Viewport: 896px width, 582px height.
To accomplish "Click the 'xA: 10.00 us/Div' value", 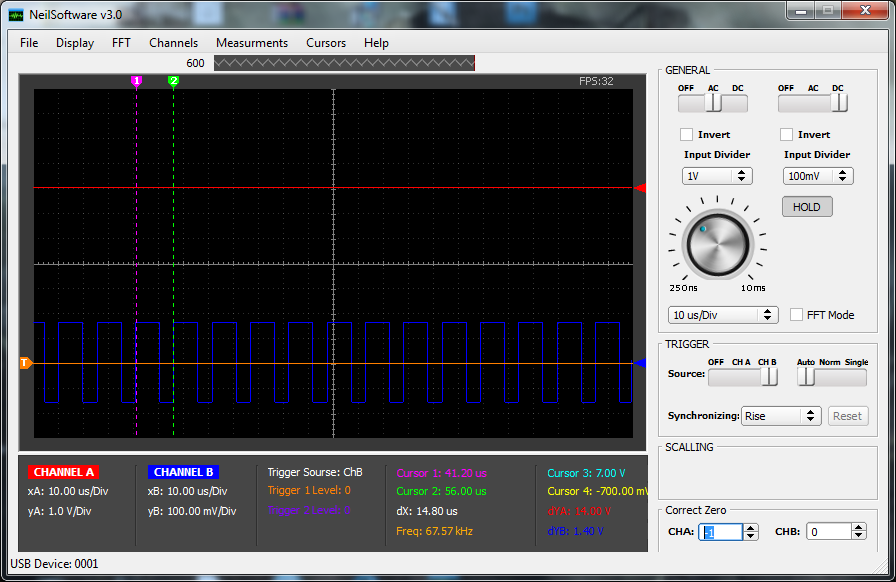I will pos(68,491).
